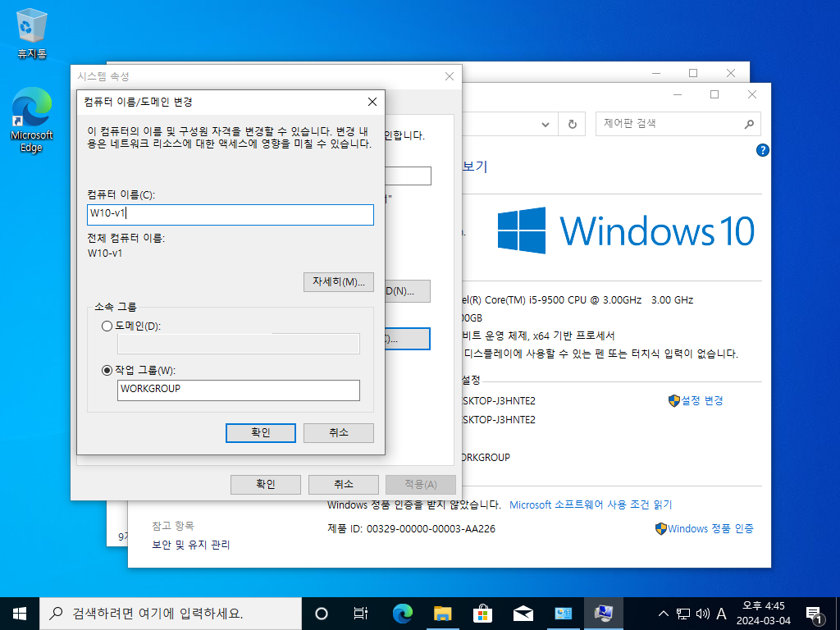Screen dimensions: 840x630
Task: Open File Explorer from taskbar
Action: 442,614
